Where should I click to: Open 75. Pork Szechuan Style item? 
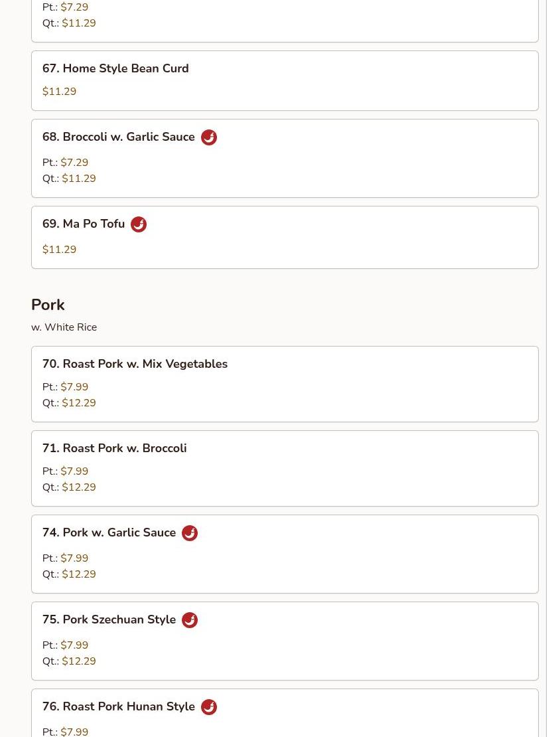click(x=109, y=619)
